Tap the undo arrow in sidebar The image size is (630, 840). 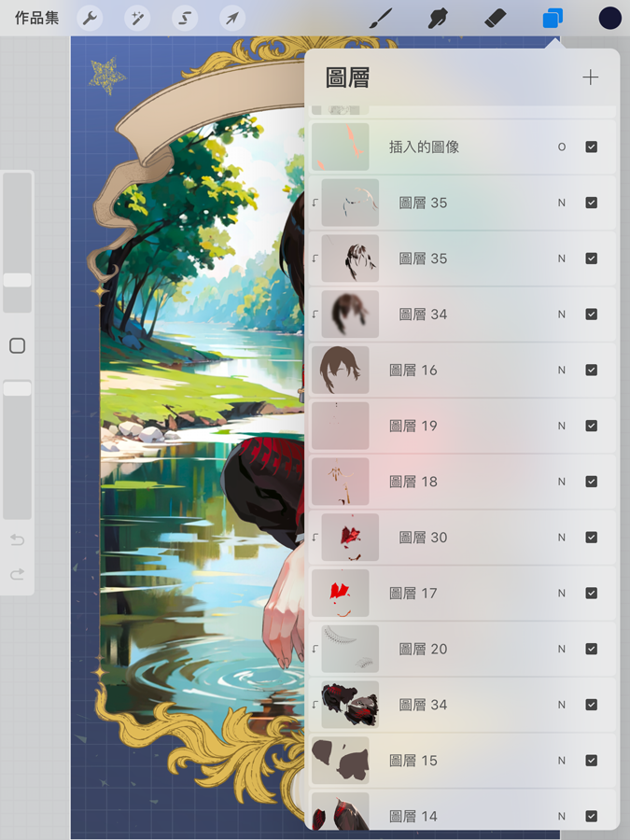click(x=17, y=539)
